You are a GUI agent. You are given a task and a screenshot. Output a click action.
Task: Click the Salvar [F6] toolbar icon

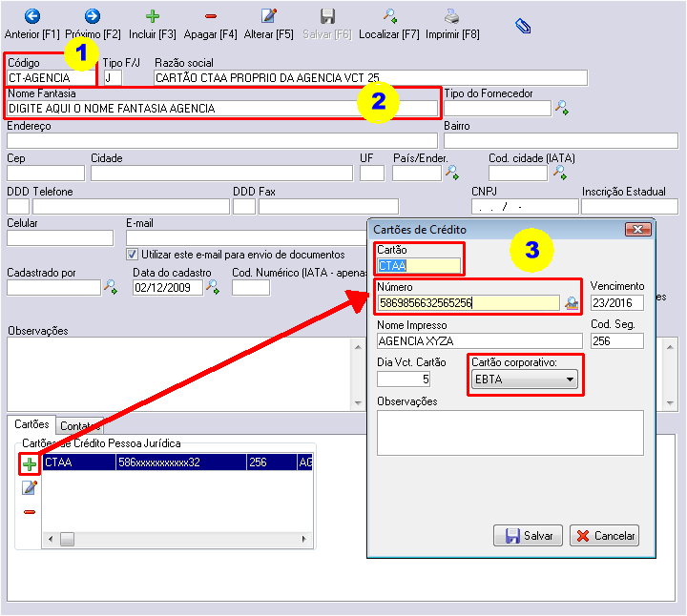click(327, 16)
